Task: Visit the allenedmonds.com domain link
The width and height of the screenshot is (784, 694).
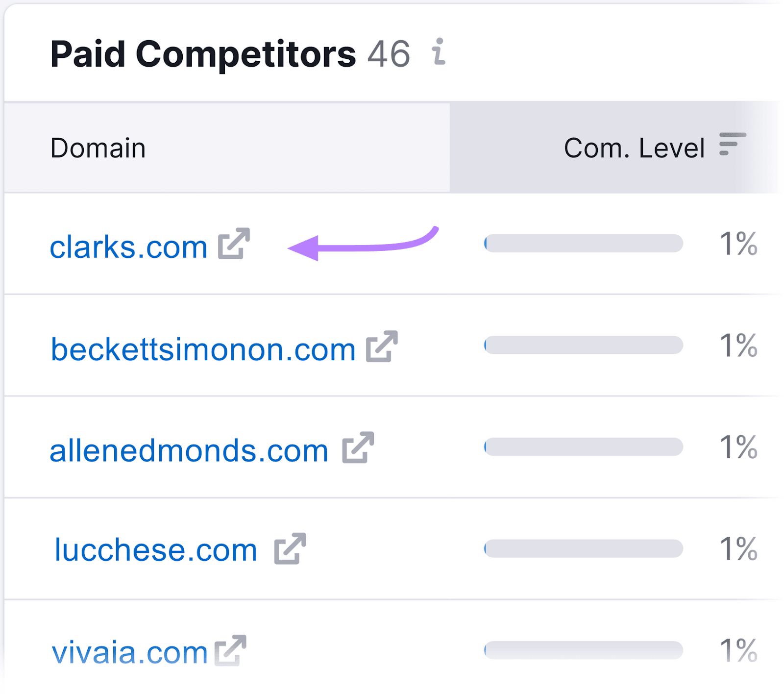Action: tap(189, 449)
